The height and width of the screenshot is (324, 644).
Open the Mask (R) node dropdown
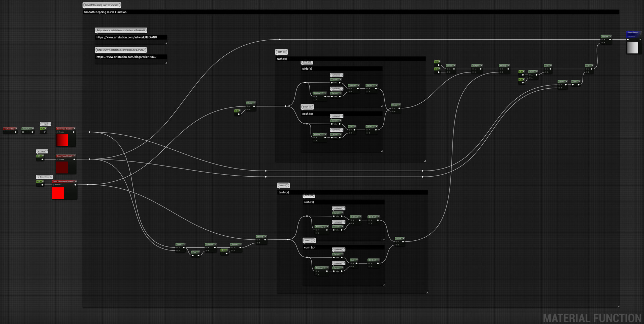click(x=33, y=129)
